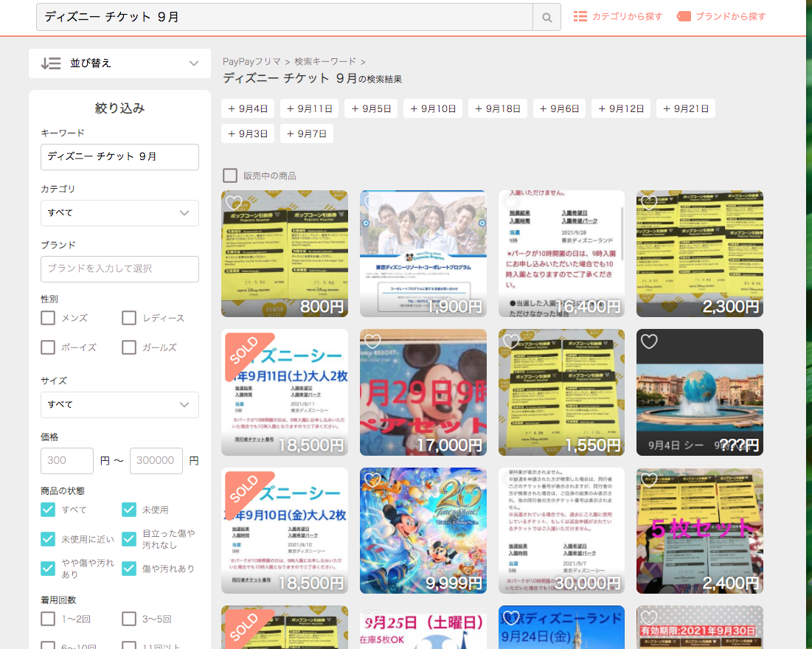Uncheck the 未使用 condition checkbox
The image size is (812, 649).
[129, 510]
